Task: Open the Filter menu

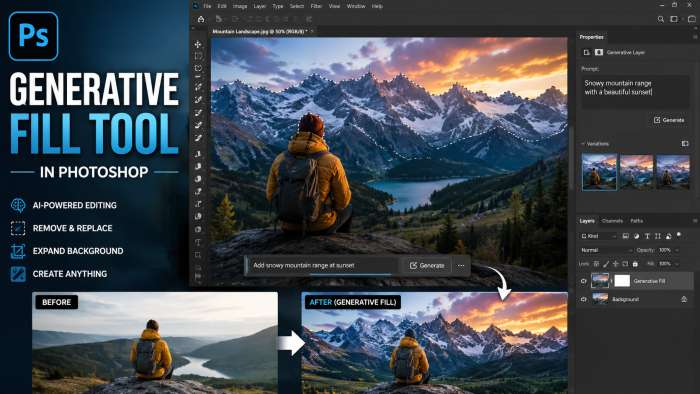Action: point(316,6)
